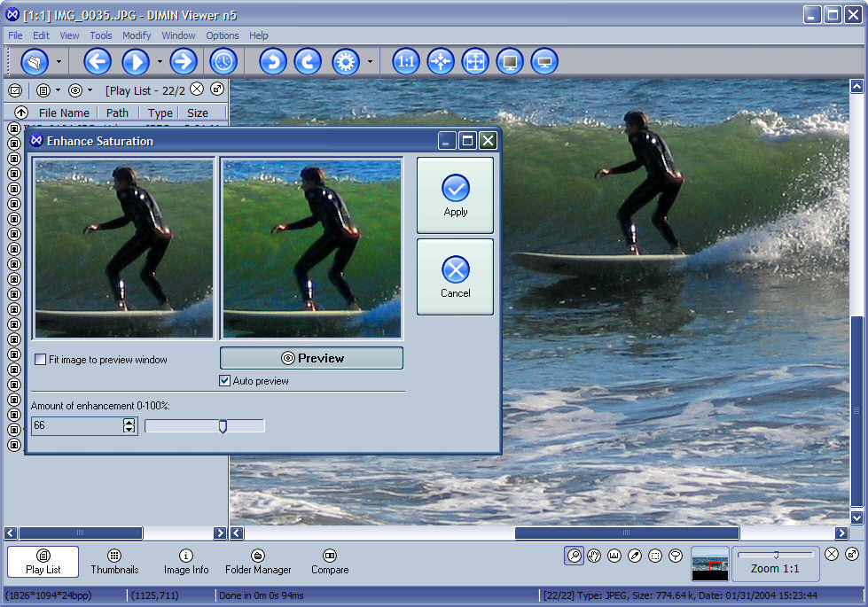This screenshot has height=607, width=868.
Task: Click the desktop display icon in the toolbar
Action: (544, 61)
